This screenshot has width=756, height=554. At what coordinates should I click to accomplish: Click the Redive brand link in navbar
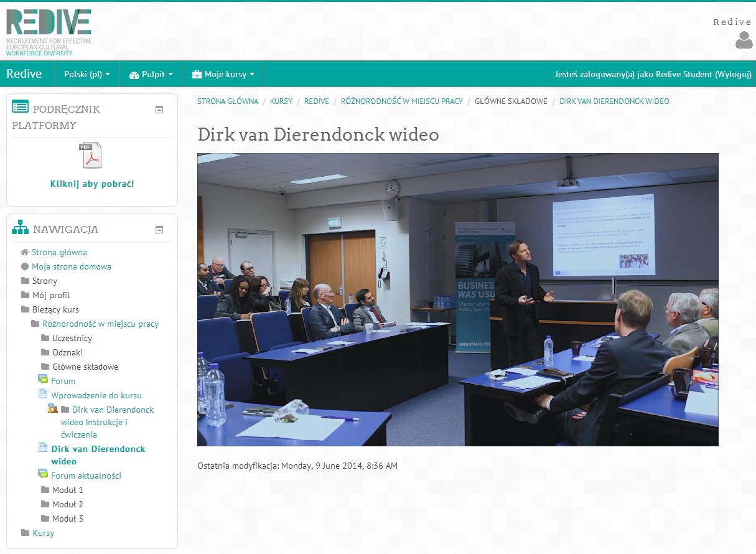tap(24, 73)
